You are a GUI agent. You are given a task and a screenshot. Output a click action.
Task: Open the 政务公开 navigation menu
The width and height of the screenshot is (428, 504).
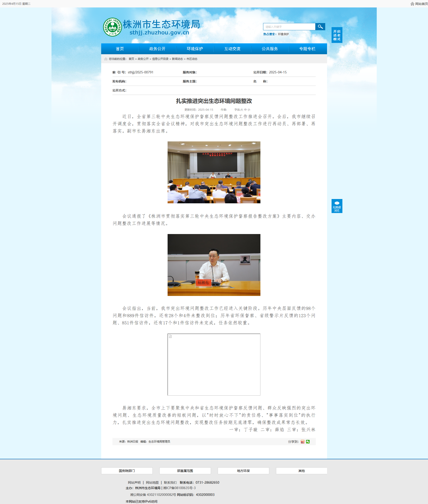pyautogui.click(x=157, y=49)
